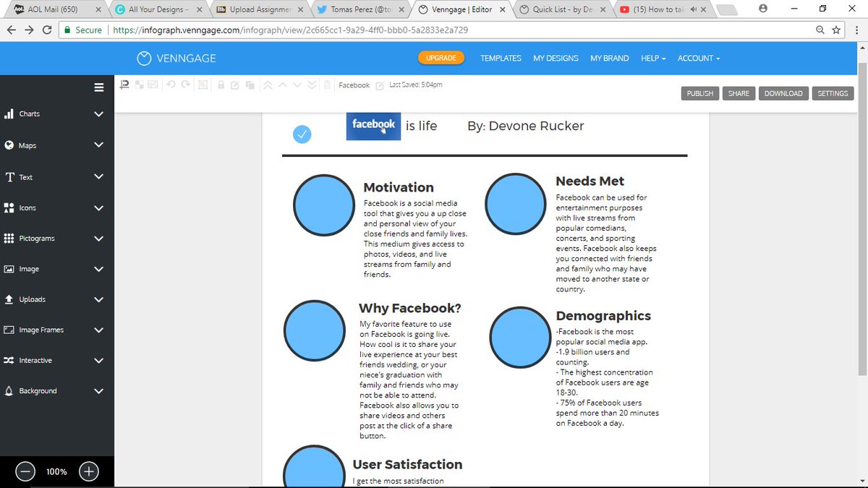The height and width of the screenshot is (488, 868).
Task: Expand the Image panel chevron
Action: click(99, 269)
